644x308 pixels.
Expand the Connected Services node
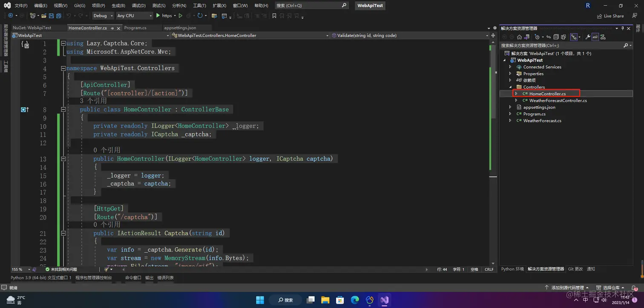coord(510,67)
